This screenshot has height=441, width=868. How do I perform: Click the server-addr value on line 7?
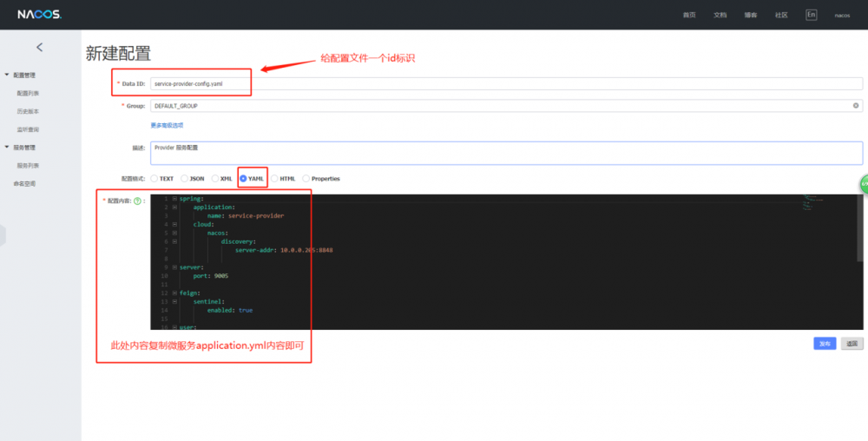coord(306,250)
